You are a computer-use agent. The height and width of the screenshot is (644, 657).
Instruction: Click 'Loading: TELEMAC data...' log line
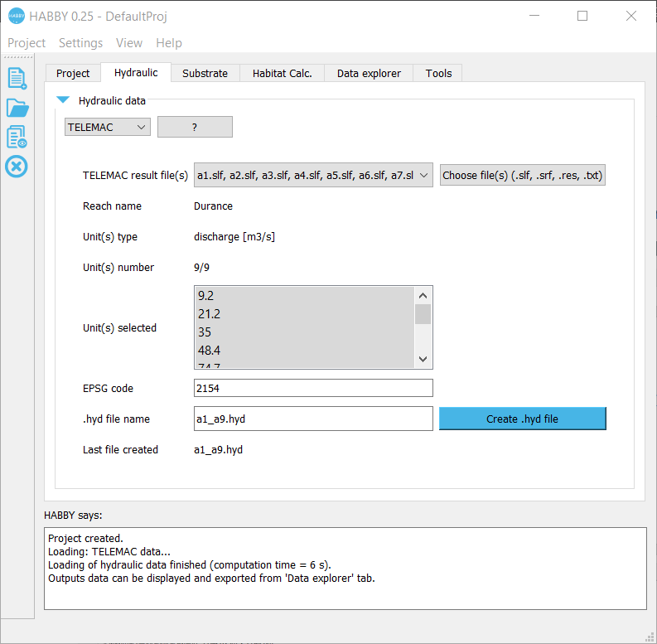109,552
